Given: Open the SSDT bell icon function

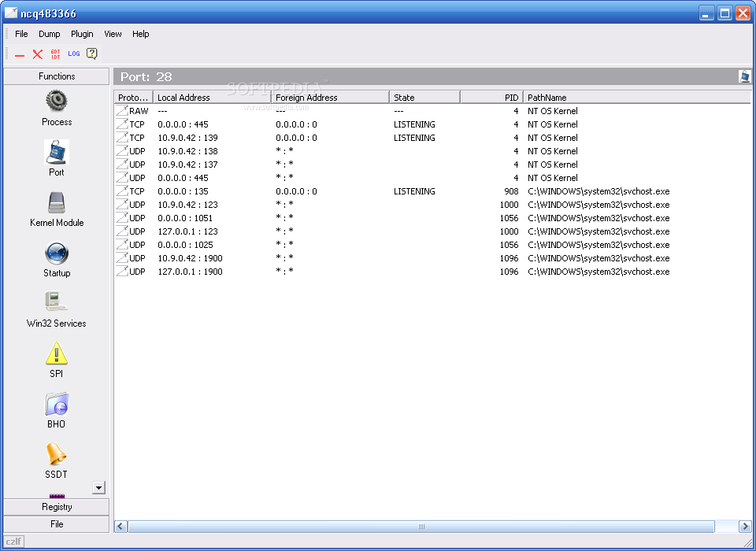Looking at the screenshot, I should coord(57,460).
